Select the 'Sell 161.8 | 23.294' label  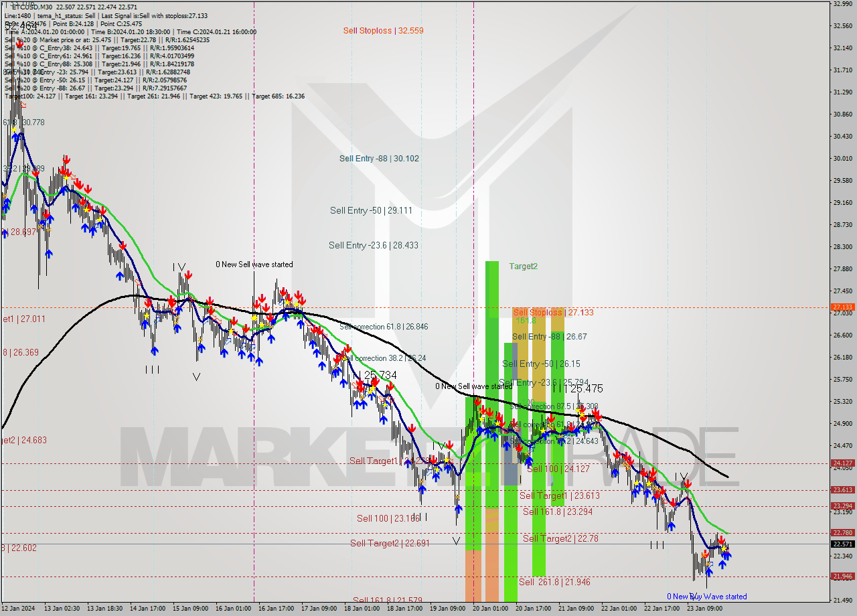pos(558,512)
